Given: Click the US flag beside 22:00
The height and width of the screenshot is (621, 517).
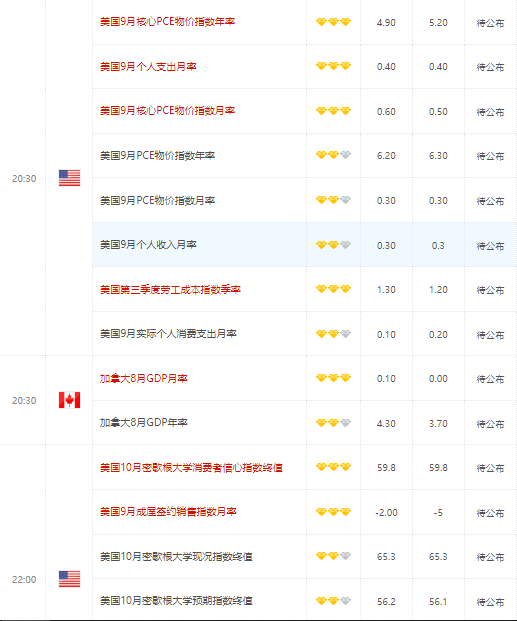Looking at the screenshot, I should (69, 579).
